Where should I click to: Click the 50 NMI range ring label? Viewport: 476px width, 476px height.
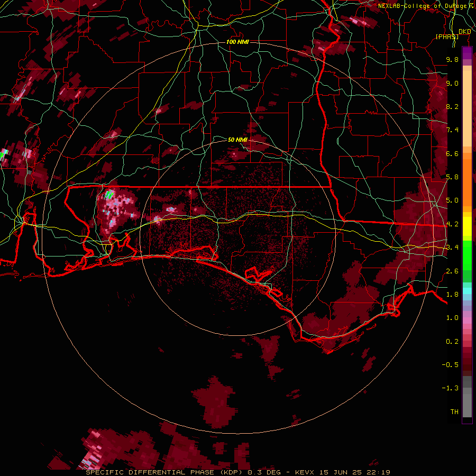[237, 140]
